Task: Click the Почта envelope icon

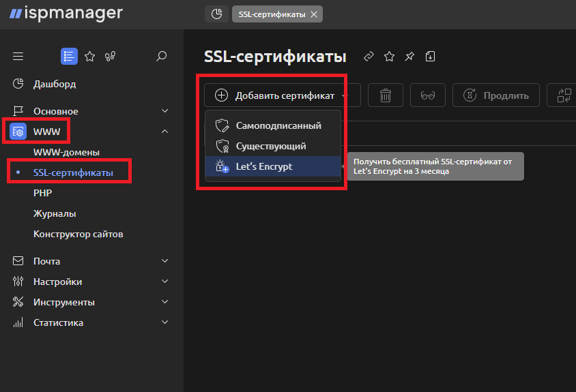Action: (x=18, y=261)
